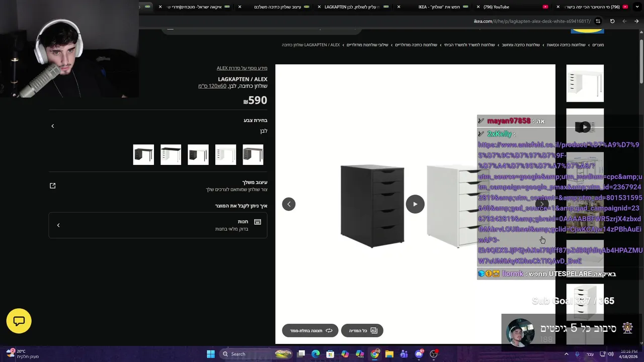Open the 'שולחנות כתיבה וכסאות' breadcrumb
The image size is (644, 362).
[x=566, y=45]
